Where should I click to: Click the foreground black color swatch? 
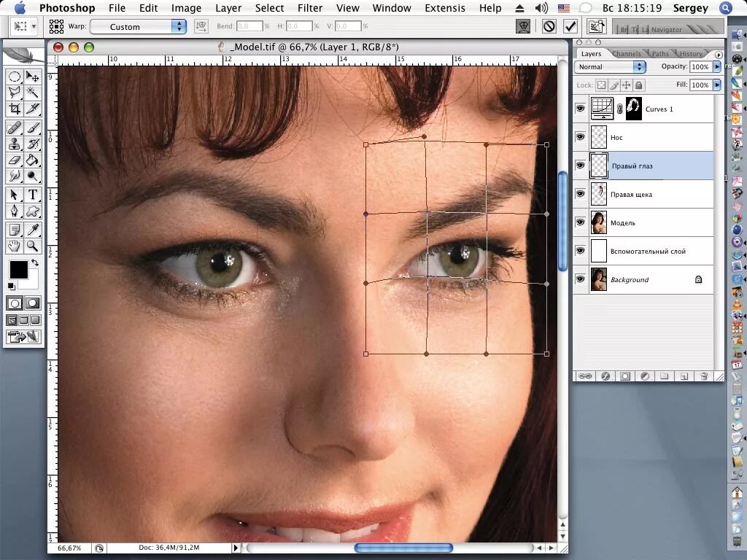pyautogui.click(x=19, y=270)
